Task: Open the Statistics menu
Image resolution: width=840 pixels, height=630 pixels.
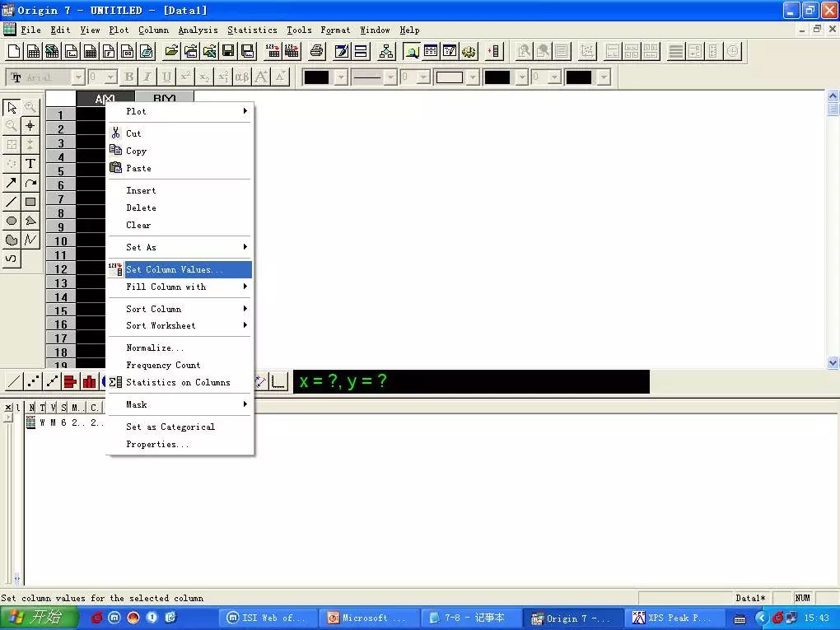Action: point(252,30)
